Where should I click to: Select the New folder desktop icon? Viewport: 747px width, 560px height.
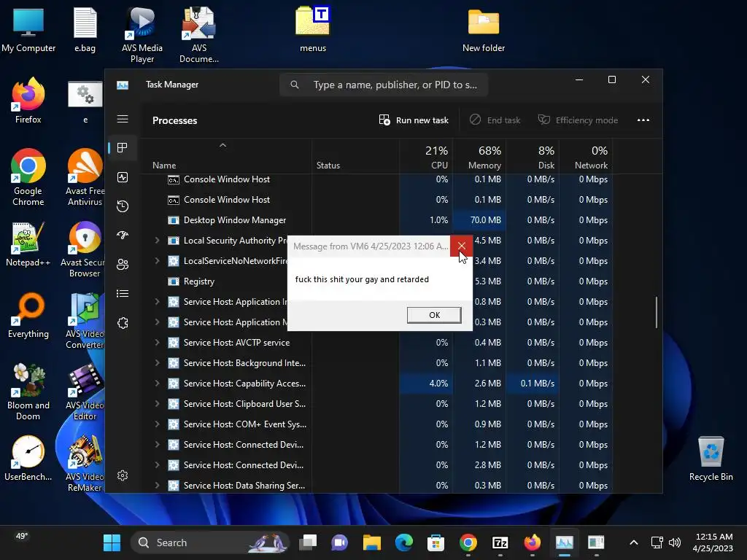click(484, 29)
